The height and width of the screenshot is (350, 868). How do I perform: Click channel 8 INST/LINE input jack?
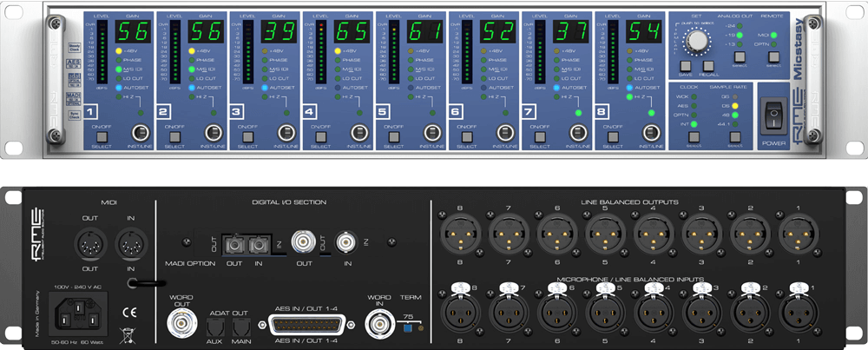pyautogui.click(x=648, y=134)
